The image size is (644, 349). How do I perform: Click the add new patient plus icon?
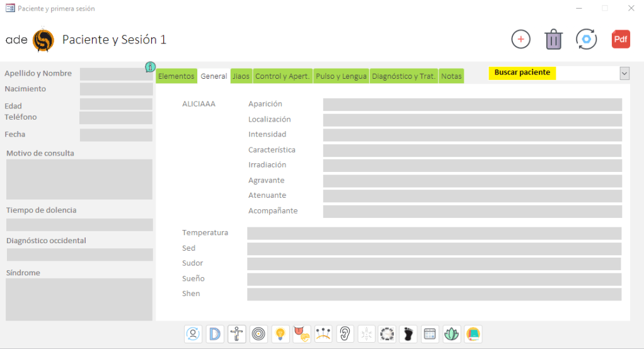click(520, 39)
